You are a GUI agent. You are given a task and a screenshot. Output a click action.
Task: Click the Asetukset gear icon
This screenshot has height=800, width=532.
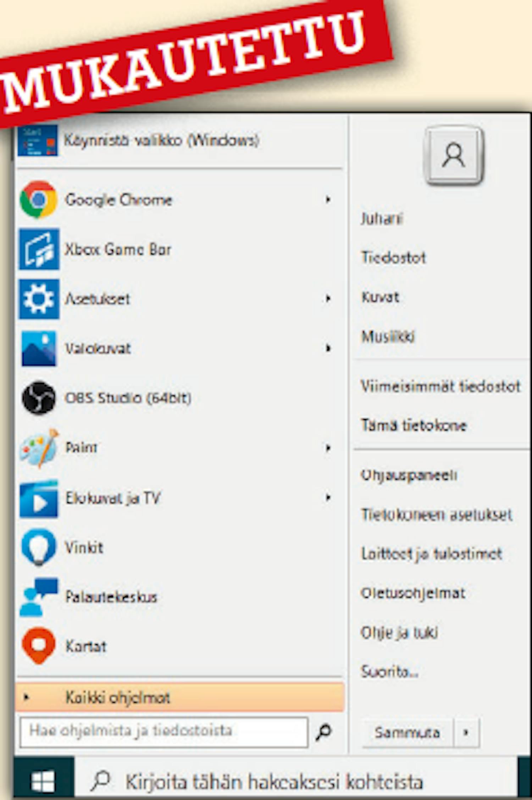pyautogui.click(x=39, y=299)
